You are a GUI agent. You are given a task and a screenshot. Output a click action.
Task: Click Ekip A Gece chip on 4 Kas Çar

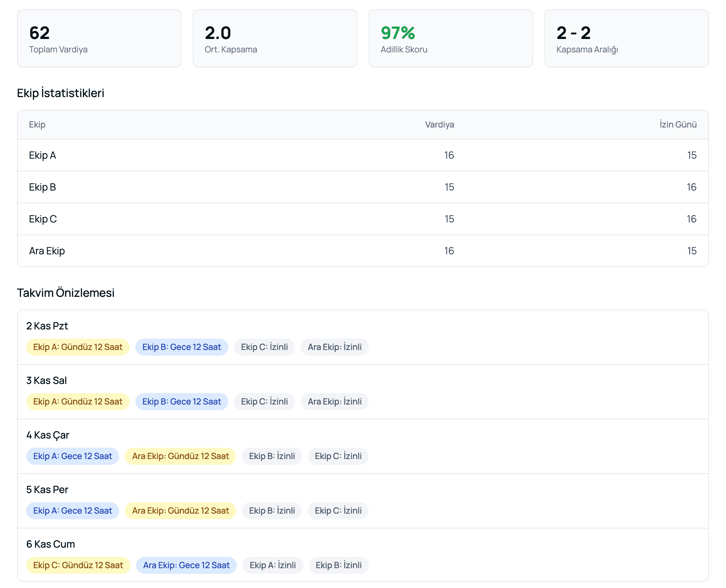[73, 456]
